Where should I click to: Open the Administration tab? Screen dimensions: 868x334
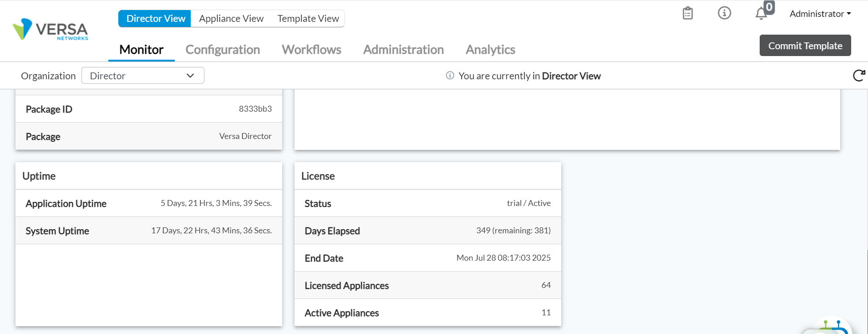(403, 50)
